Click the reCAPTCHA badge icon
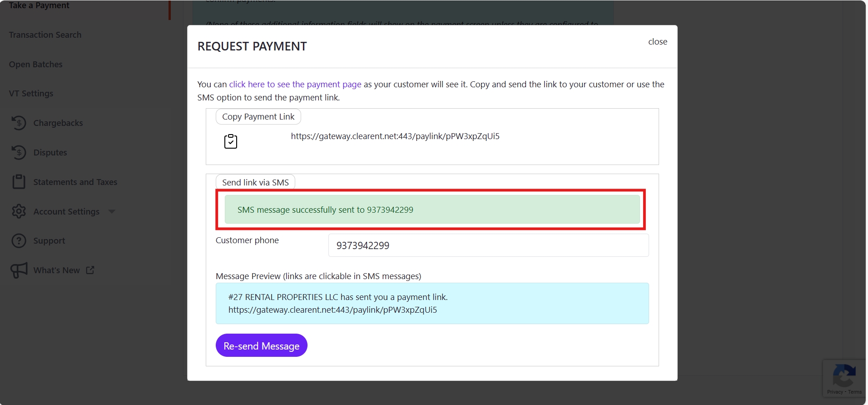Viewport: 868px width, 405px height. (844, 376)
